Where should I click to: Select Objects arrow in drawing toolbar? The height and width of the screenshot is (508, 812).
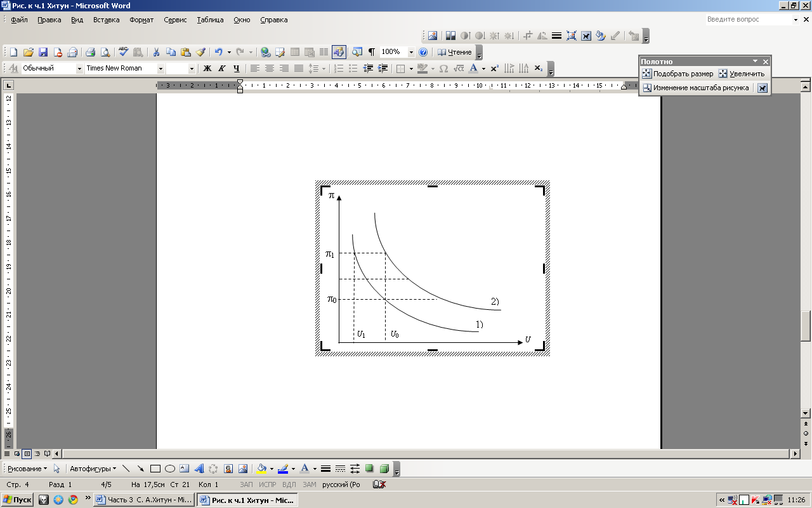57,469
